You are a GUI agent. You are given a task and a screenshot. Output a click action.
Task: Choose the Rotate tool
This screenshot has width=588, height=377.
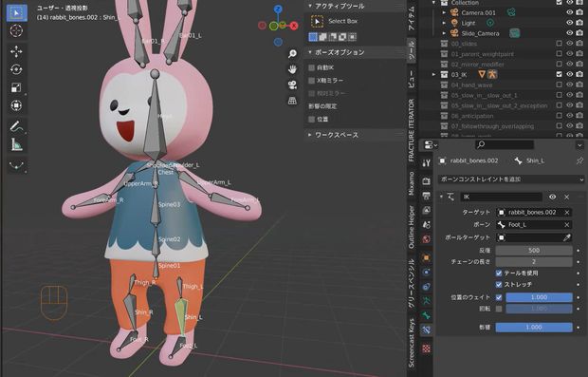[16, 69]
